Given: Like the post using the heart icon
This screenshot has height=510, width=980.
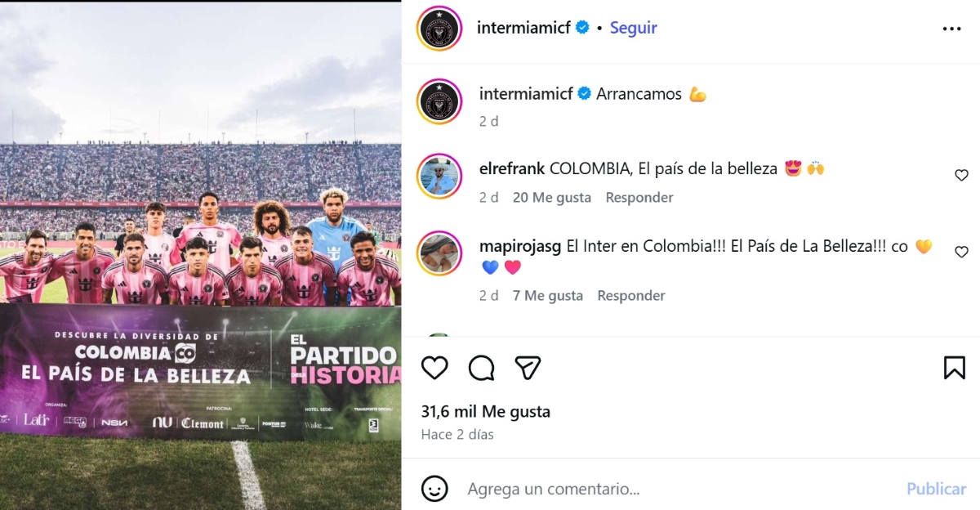Looking at the screenshot, I should point(434,368).
